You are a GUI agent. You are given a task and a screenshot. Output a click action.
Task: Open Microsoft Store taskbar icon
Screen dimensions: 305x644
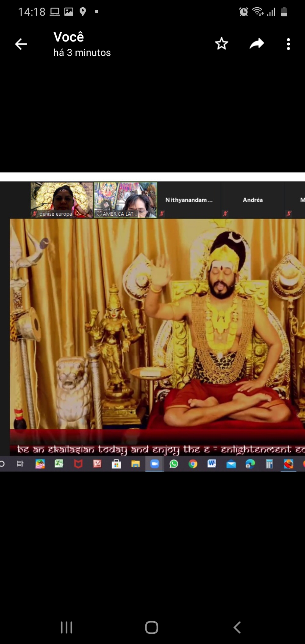pos(116,464)
